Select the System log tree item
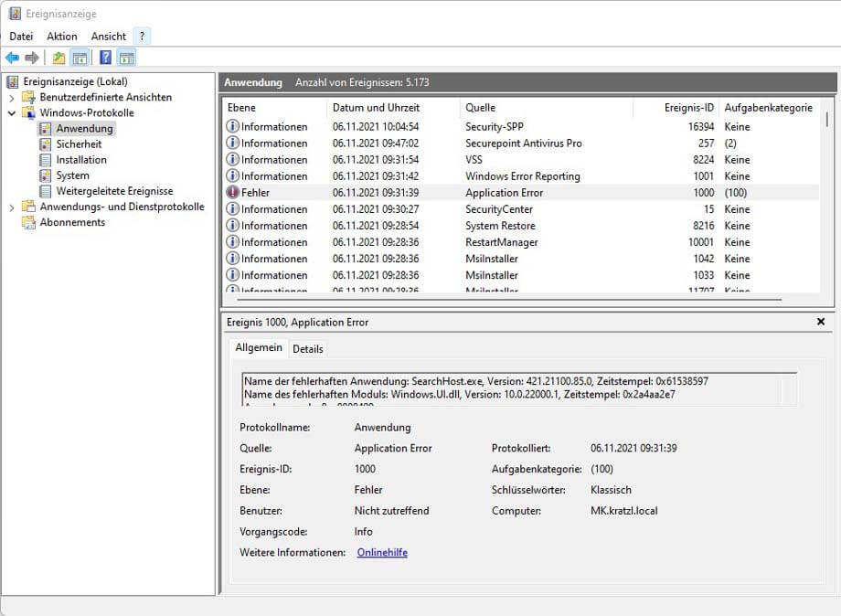Viewport: 841px width, 616px height. 72,175
